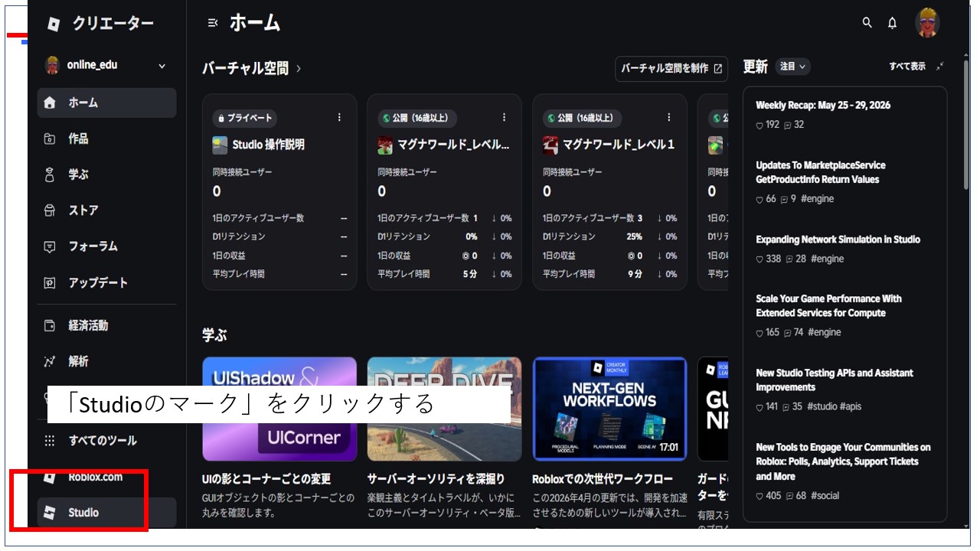Open 解析 in the sidebar
Viewport: 980px width, 551px height.
point(106,361)
